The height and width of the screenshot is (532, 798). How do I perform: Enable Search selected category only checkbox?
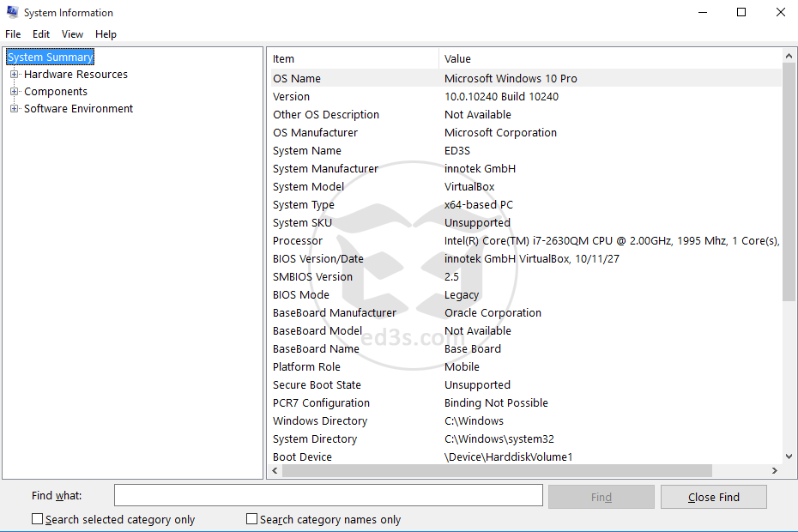pos(37,519)
